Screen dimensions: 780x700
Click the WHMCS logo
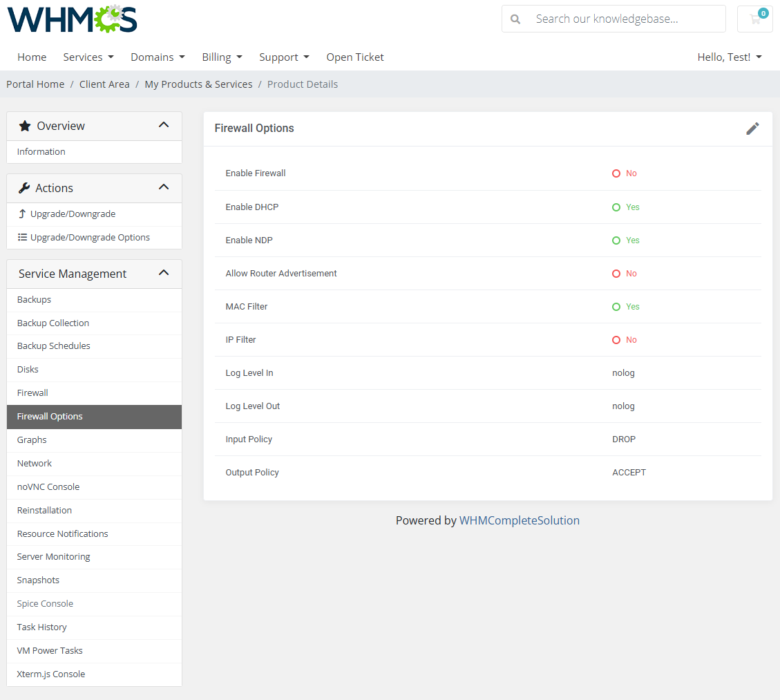[72, 19]
